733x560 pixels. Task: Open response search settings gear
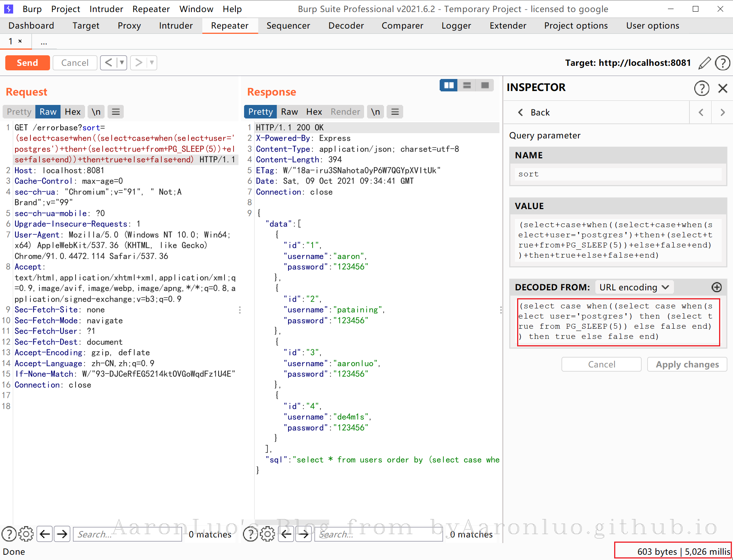click(x=267, y=534)
